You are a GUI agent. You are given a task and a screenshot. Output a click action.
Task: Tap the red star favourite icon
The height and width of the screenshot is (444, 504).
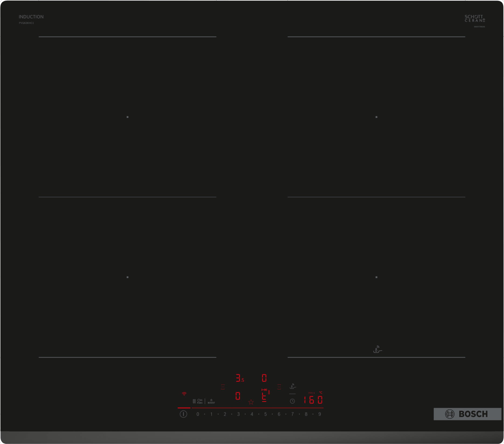pyautogui.click(x=251, y=402)
